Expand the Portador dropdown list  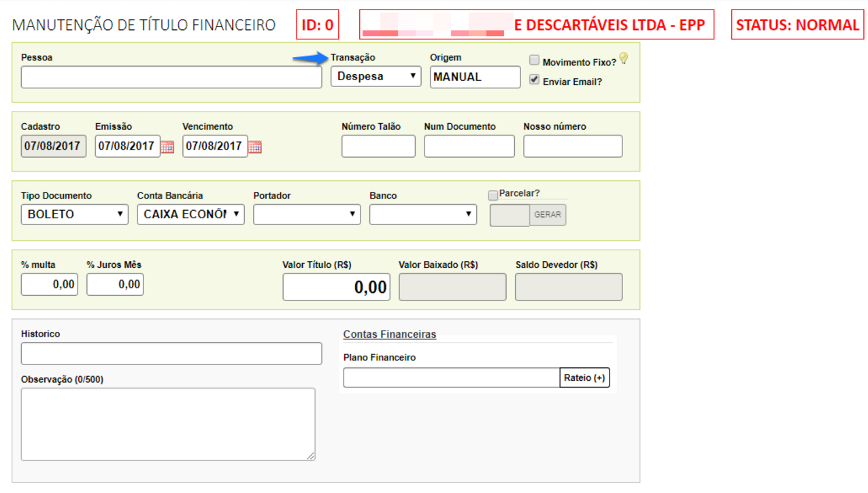307,214
